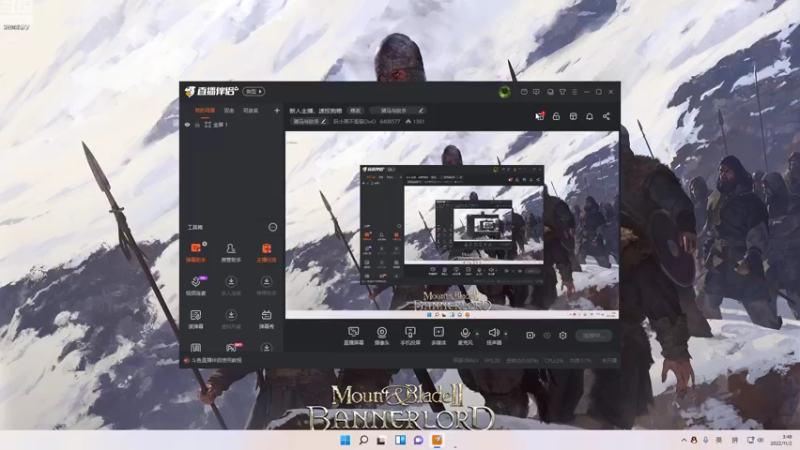Click the orange streaming app taskbar icon
Image resolution: width=800 pixels, height=450 pixels.
coord(437,440)
